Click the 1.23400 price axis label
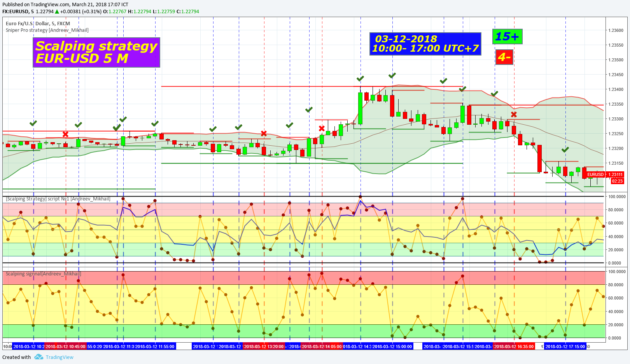The image size is (630, 364). (x=616, y=89)
